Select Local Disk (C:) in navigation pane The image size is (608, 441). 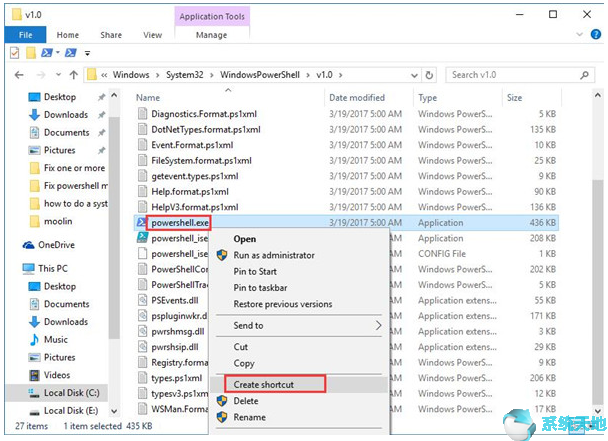pyautogui.click(x=72, y=393)
